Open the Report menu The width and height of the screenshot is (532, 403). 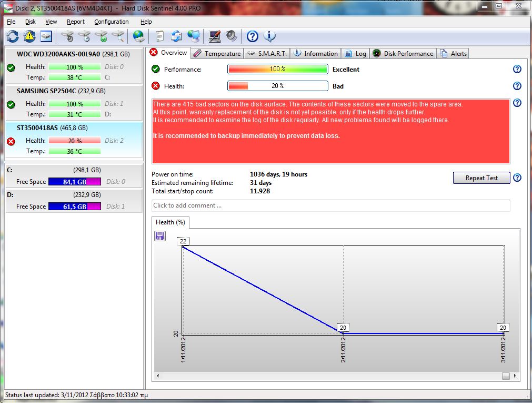[x=75, y=22]
